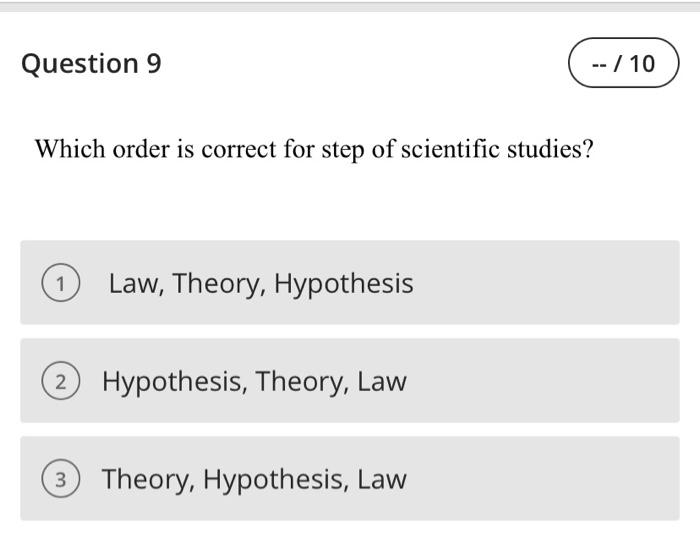
Task: Click the number "10" in the score badge
Action: [x=641, y=64]
